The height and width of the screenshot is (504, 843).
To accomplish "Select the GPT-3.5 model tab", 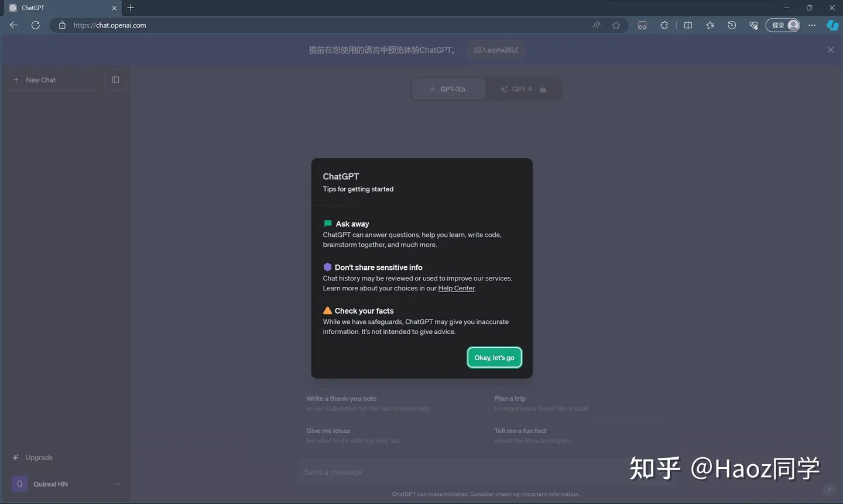I will (448, 89).
